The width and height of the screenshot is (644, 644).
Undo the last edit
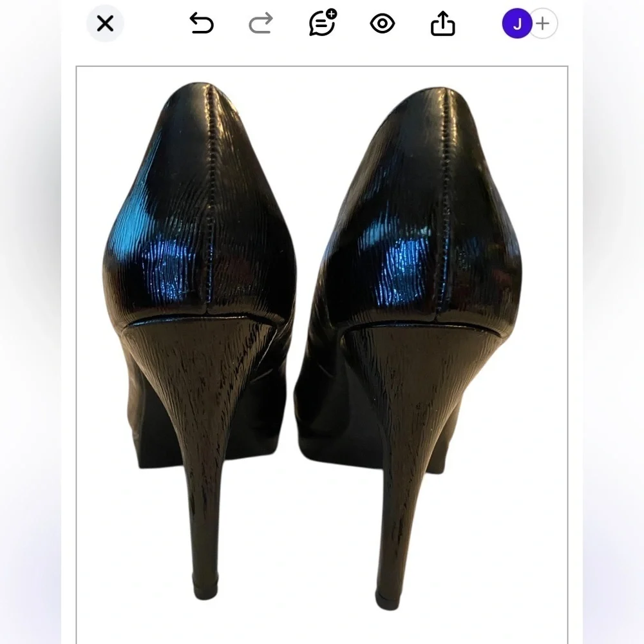tap(201, 23)
